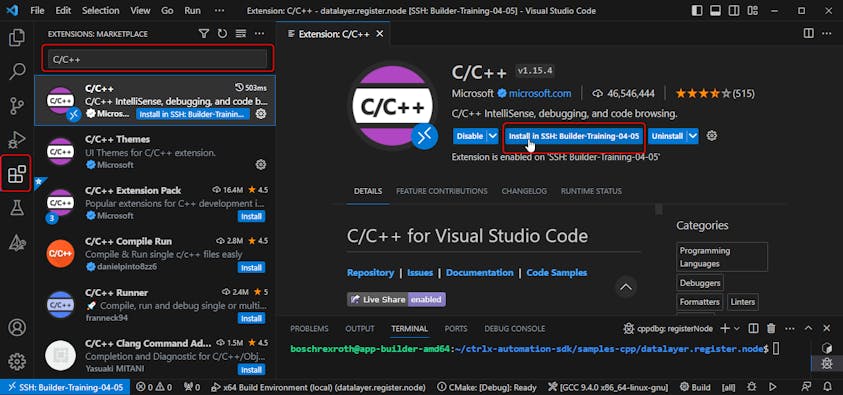The image size is (843, 395).
Task: Open the Search view in activity bar
Action: click(17, 71)
